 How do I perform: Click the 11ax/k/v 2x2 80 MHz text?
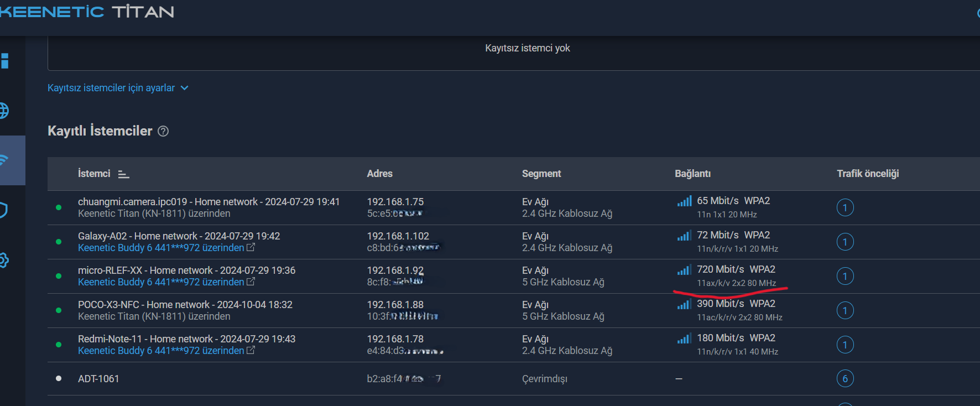tap(736, 283)
